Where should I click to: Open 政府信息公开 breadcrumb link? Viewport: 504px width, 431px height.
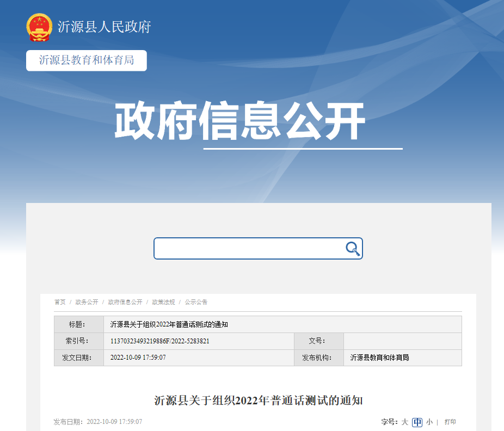pyautogui.click(x=125, y=302)
